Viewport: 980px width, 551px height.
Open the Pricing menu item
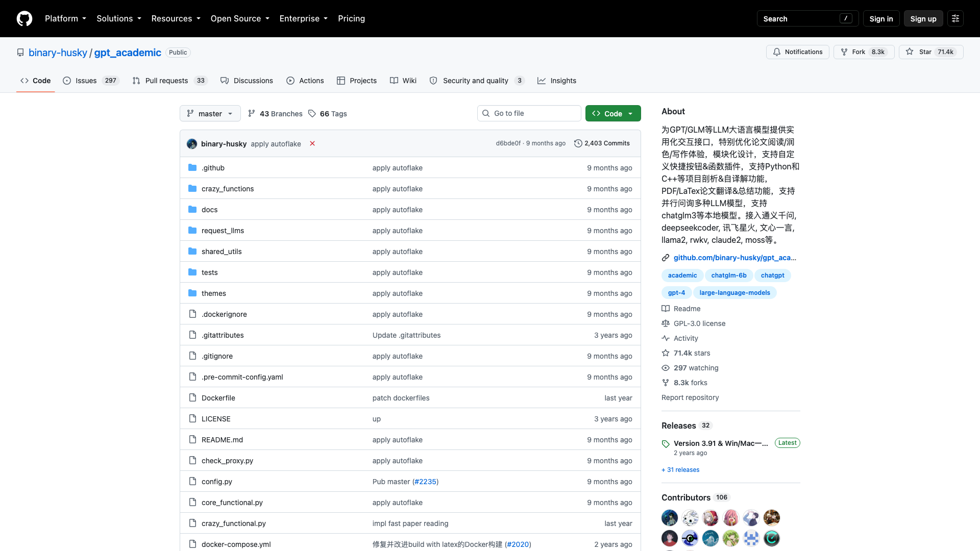tap(351, 18)
